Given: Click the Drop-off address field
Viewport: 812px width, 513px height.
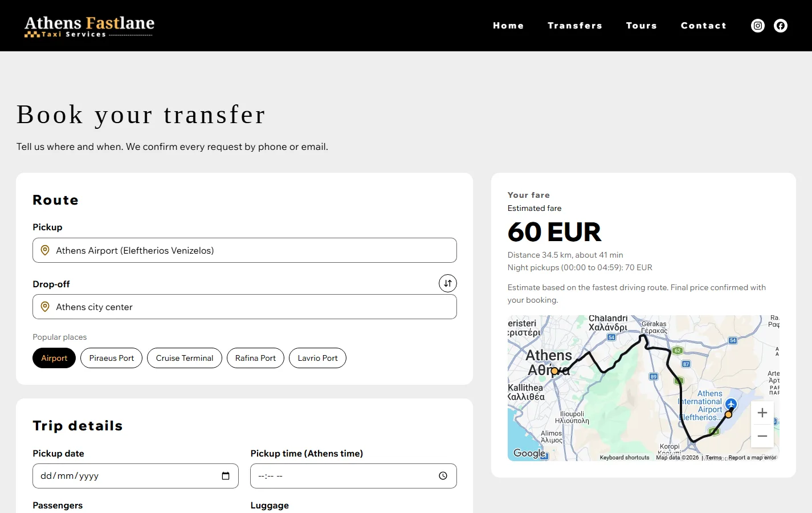Looking at the screenshot, I should (x=244, y=307).
